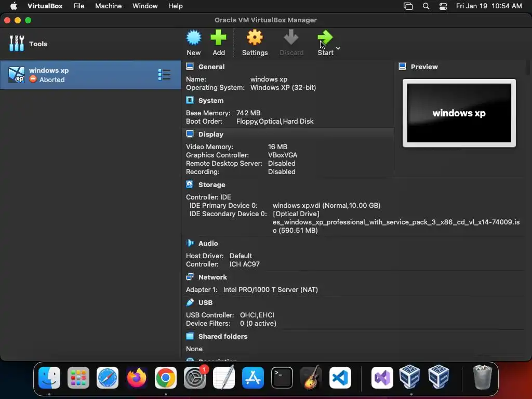Click the OHCI, EHCI USB controller value
The image size is (532, 399).
(x=257, y=315)
